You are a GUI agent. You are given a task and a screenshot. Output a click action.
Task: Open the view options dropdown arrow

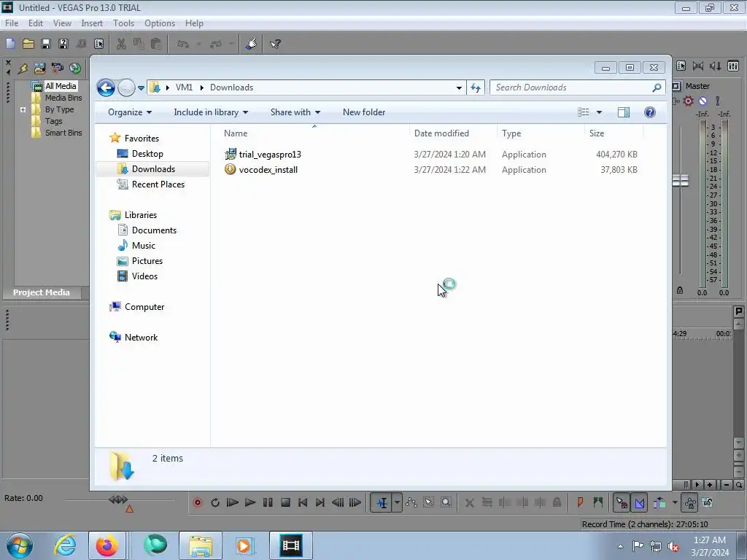tap(600, 112)
